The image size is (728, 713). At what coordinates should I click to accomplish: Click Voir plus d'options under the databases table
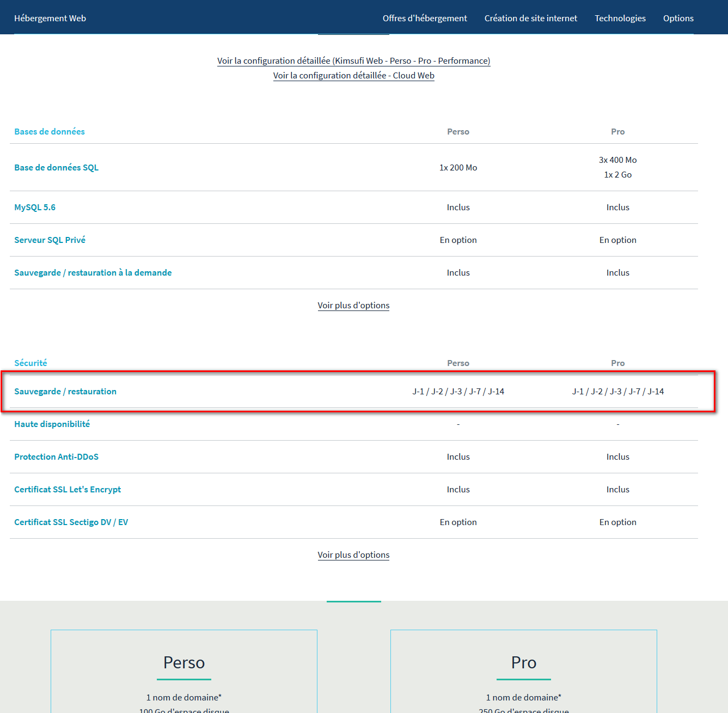(354, 305)
